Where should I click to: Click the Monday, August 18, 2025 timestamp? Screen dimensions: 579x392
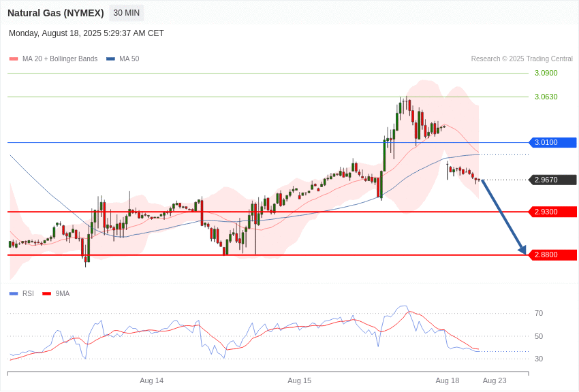pos(86,33)
